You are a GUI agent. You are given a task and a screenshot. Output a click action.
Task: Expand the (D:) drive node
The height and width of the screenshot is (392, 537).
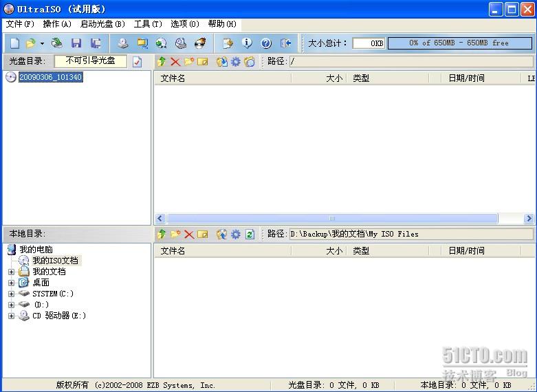pos(11,305)
